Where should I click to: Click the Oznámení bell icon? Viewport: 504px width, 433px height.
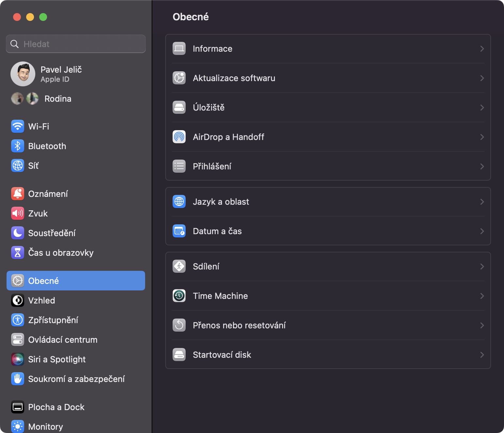point(18,194)
